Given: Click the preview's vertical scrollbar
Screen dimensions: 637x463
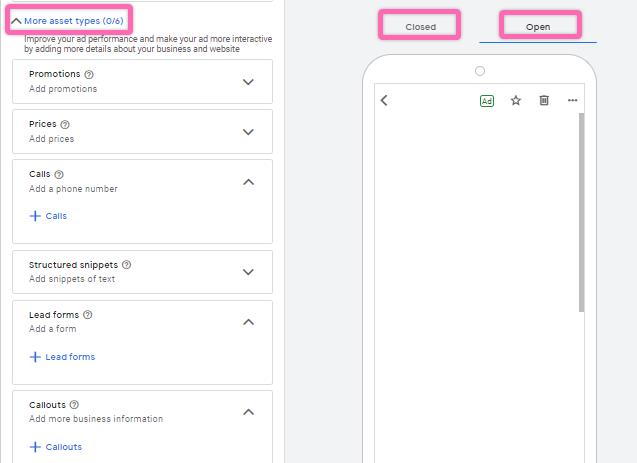Looking at the screenshot, I should point(581,212).
